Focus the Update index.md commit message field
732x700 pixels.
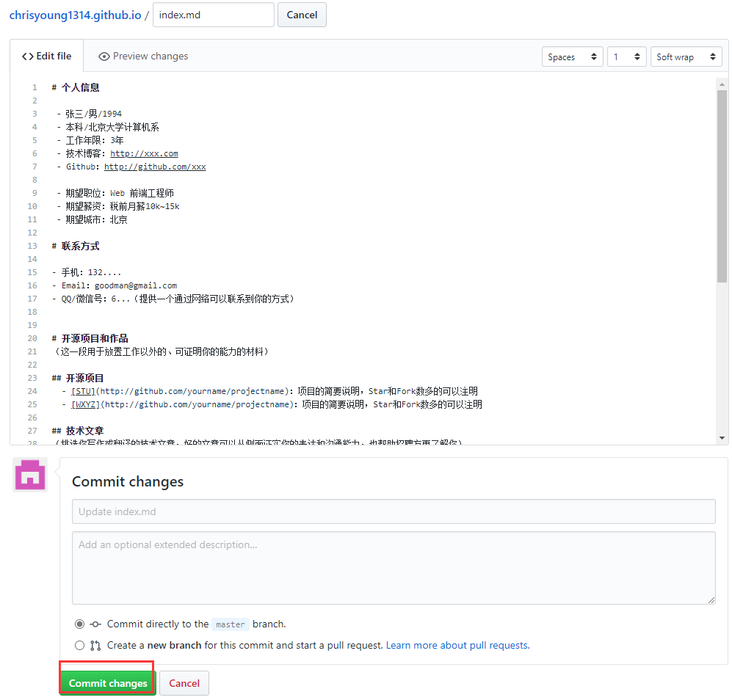tap(394, 511)
